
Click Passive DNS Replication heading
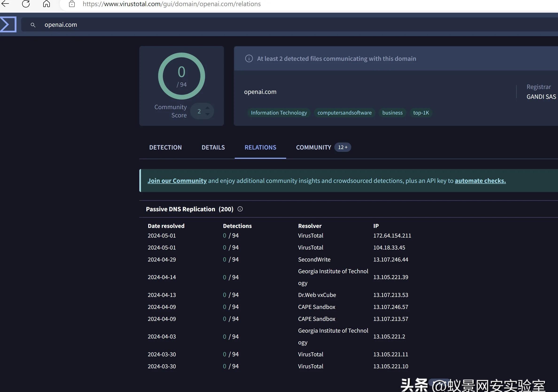click(180, 209)
